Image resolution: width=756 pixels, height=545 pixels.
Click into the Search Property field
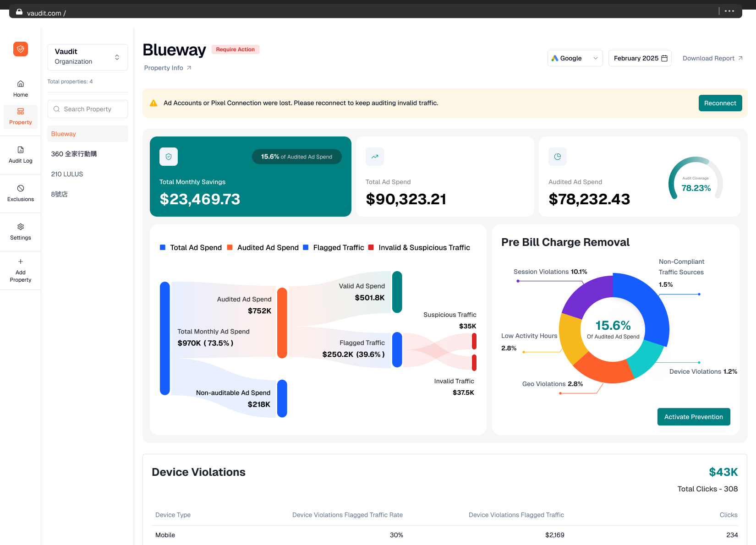point(88,109)
